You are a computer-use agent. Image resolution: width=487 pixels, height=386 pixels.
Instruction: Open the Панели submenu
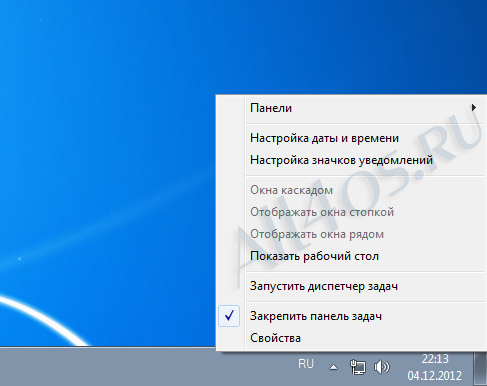tap(352, 108)
